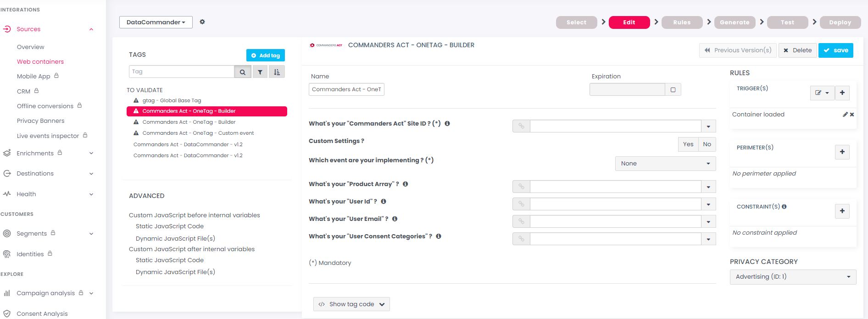The height and width of the screenshot is (319, 868).
Task: Click the Add tag button
Action: [266, 55]
